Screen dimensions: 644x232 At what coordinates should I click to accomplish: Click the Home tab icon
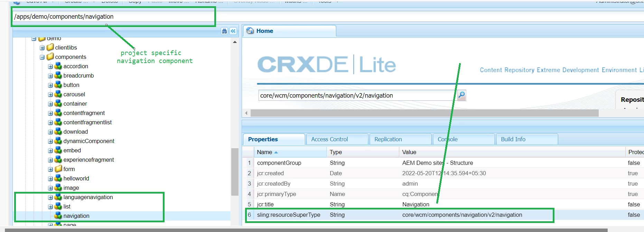(x=250, y=31)
